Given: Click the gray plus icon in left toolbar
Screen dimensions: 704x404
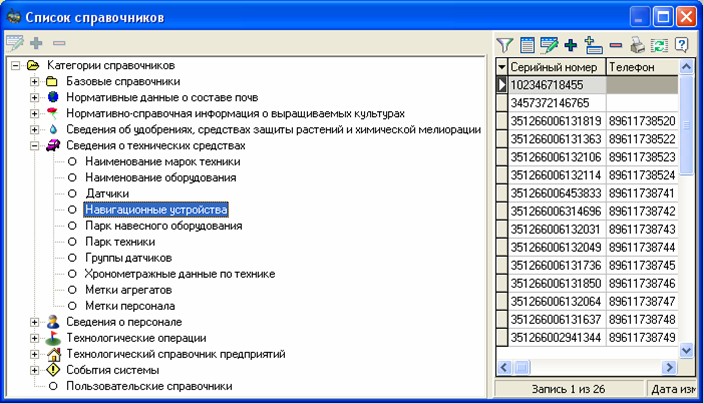Looking at the screenshot, I should pyautogui.click(x=36, y=43).
